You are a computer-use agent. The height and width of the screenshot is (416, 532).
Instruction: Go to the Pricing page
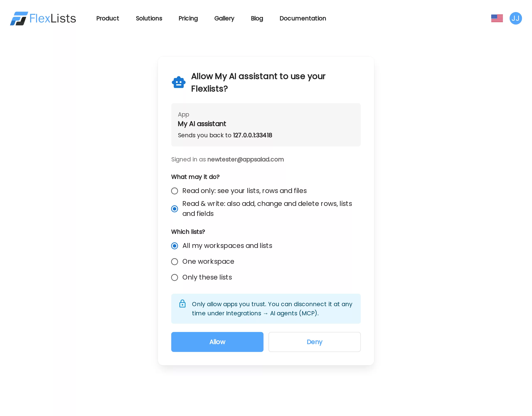click(188, 18)
